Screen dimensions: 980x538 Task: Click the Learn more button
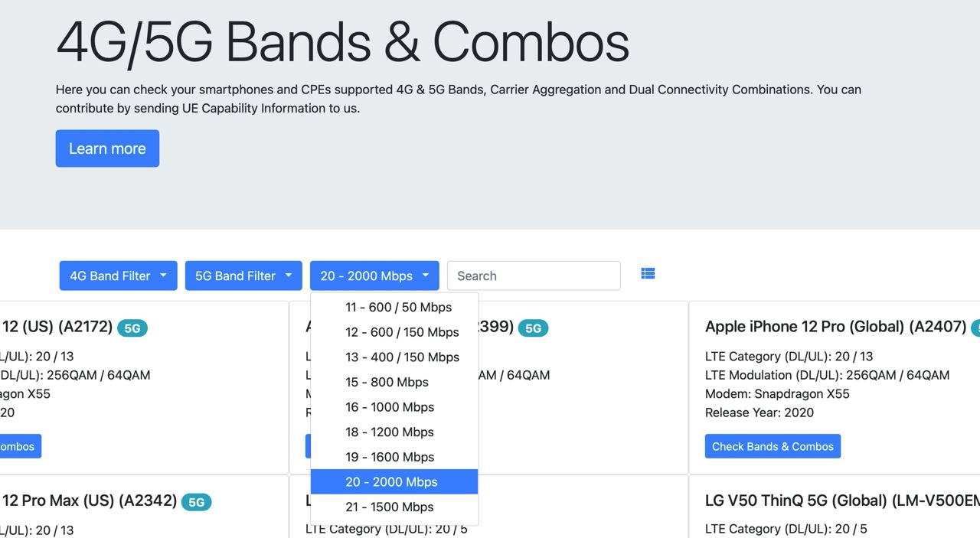pos(107,148)
